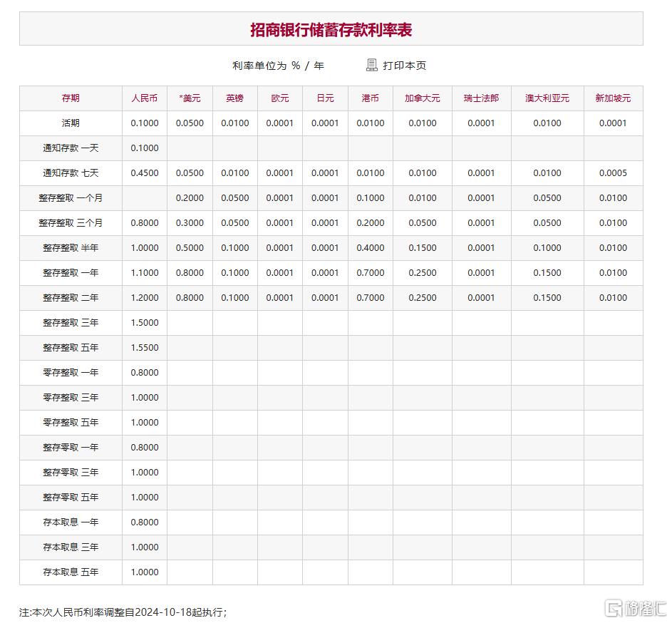Click the 港币 column header
Viewport: 672px width, 623px height.
click(370, 98)
